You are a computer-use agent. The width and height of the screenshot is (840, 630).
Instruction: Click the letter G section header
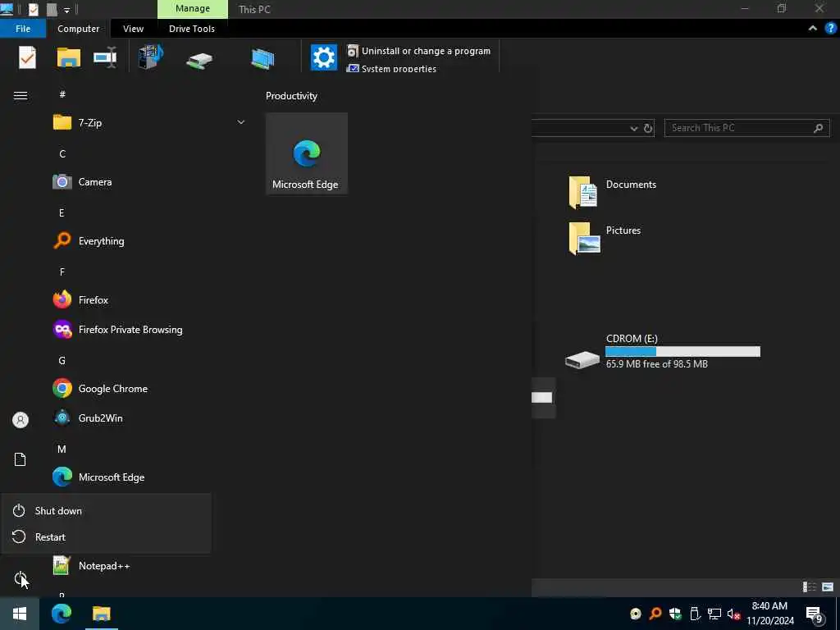pyautogui.click(x=62, y=361)
